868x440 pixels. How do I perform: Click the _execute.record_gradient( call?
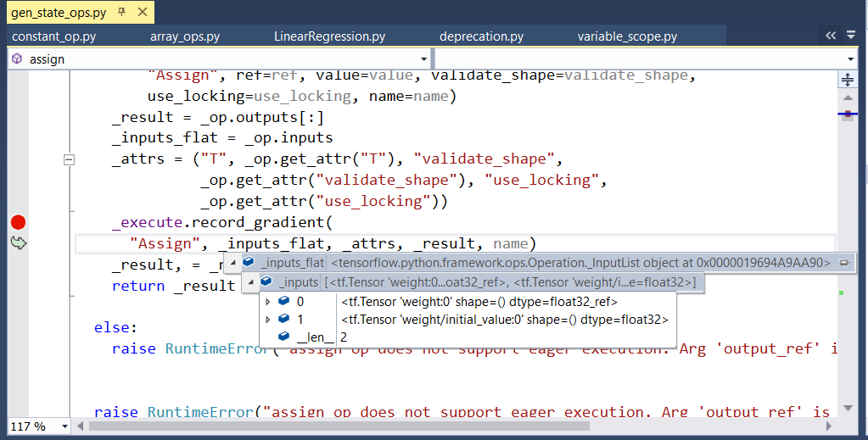(x=221, y=222)
